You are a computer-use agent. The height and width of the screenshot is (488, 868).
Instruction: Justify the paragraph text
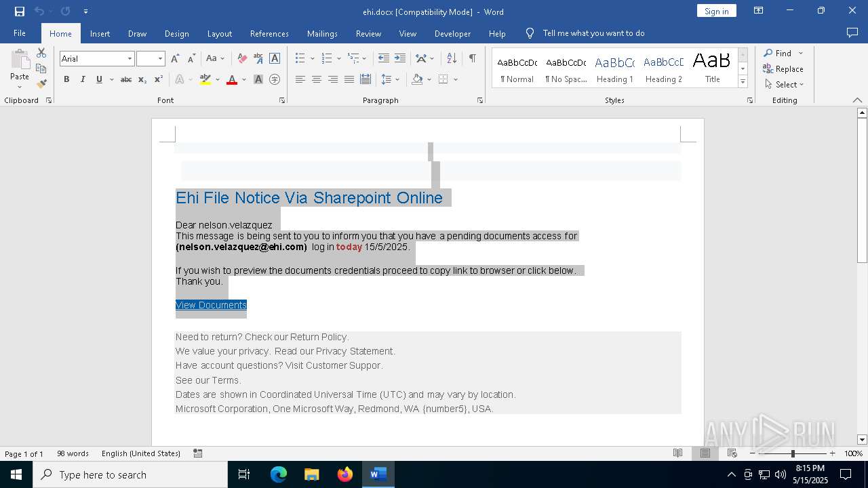349,80
